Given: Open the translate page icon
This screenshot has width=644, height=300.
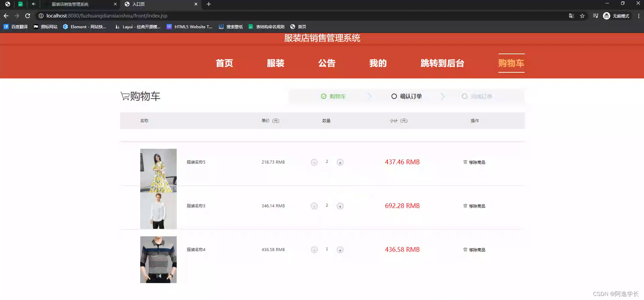Looking at the screenshot, I should tap(571, 16).
